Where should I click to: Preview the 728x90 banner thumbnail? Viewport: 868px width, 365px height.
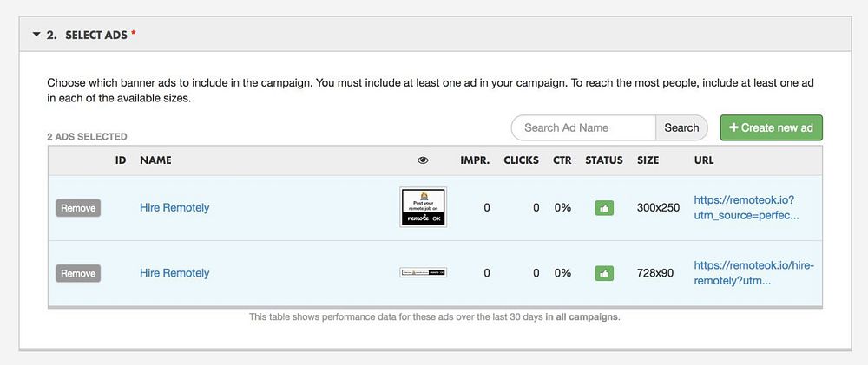423,272
